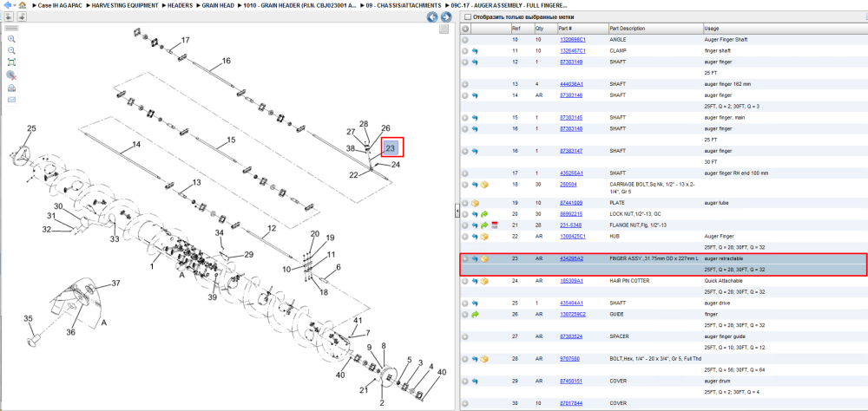Sort by Part Description column header
This screenshot has height=411, width=868.
[654, 29]
